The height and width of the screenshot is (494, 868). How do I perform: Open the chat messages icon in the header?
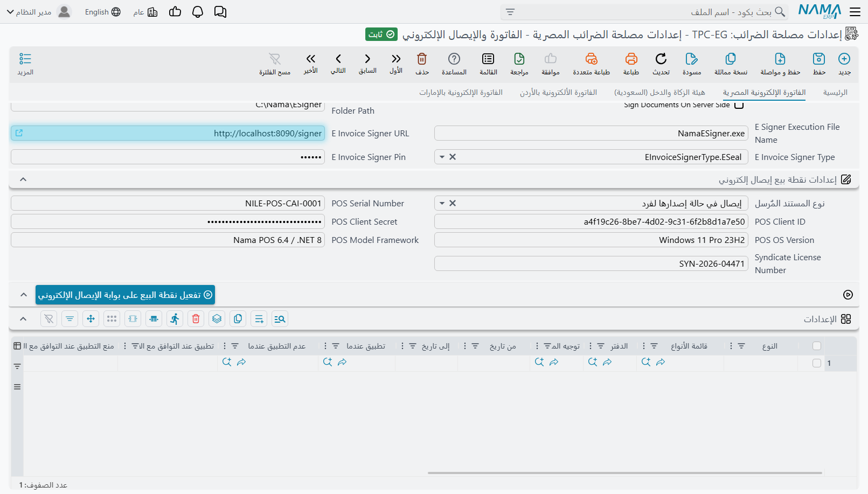pyautogui.click(x=220, y=12)
